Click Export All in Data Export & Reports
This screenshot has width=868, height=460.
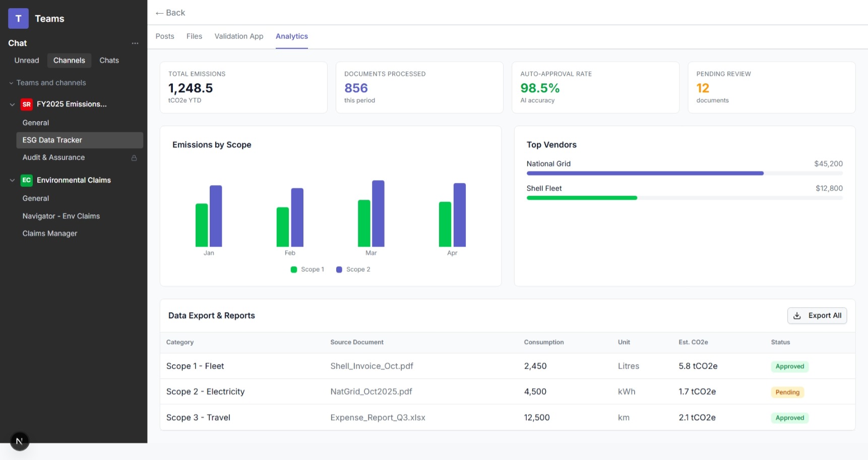pos(817,315)
